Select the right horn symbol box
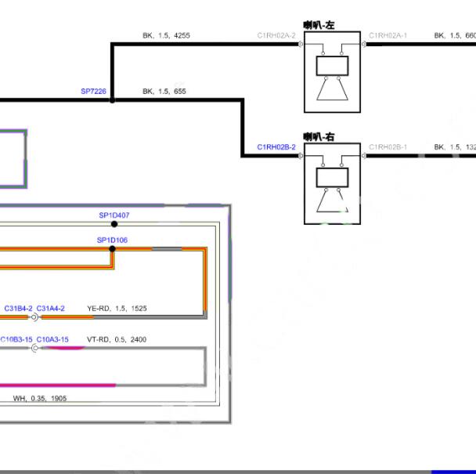Screen dimensions: 476x474 (x=333, y=184)
